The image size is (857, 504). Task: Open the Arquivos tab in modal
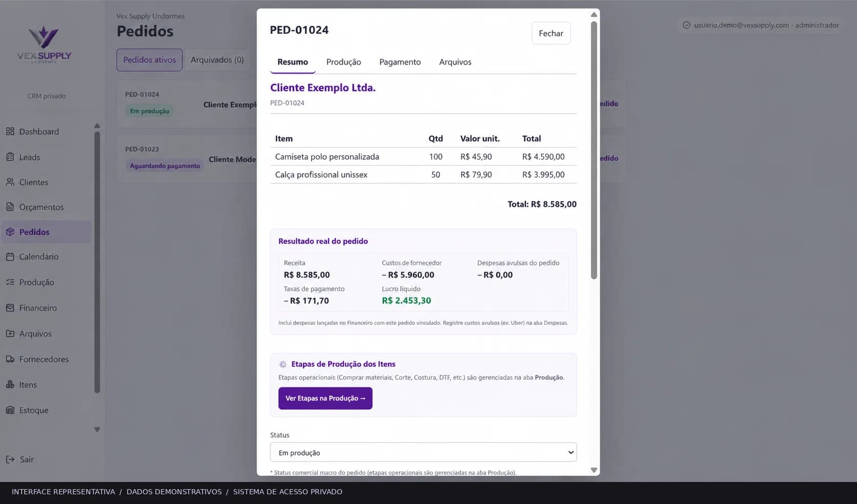pos(455,62)
